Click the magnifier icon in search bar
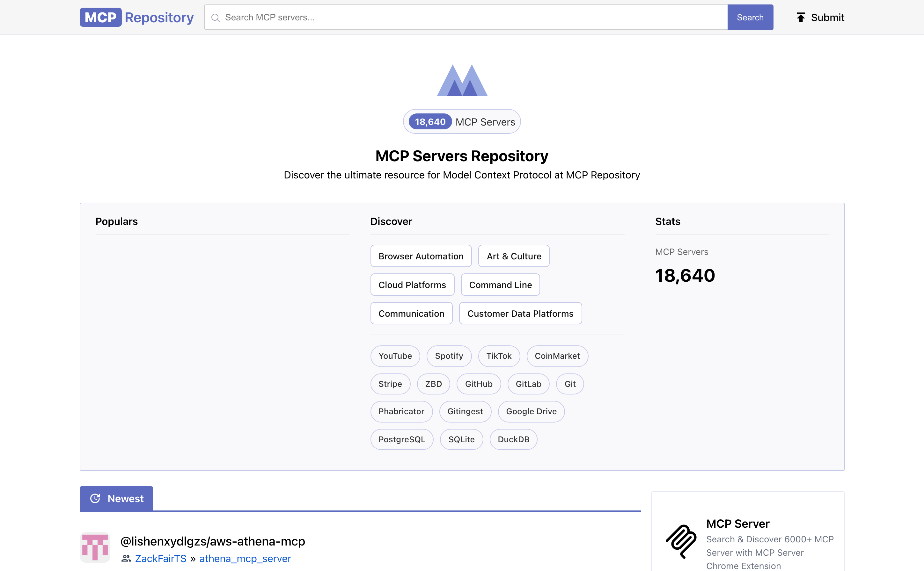Viewport: 924px width, 571px height. click(x=216, y=18)
